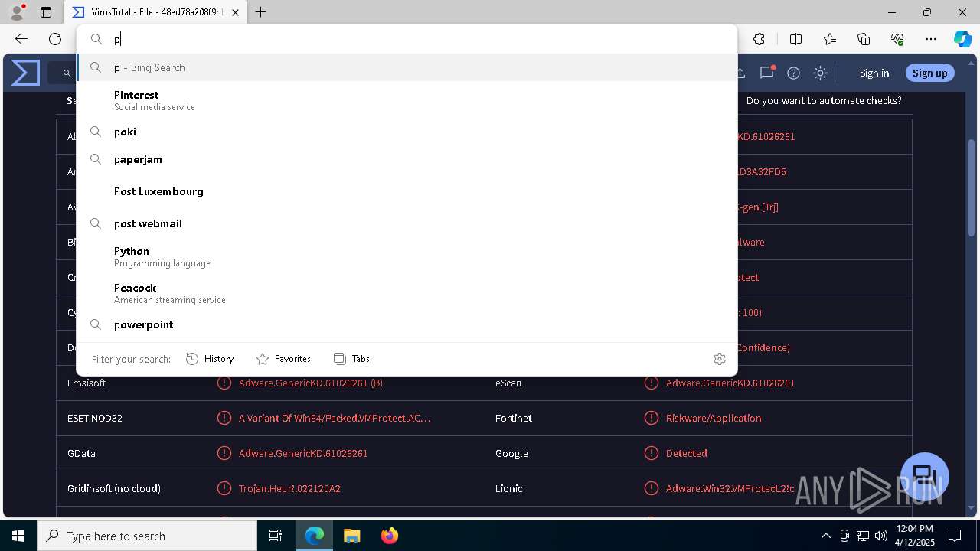Screen dimensions: 980x551
Task: Close the VirusTotal tab
Action: click(x=235, y=12)
